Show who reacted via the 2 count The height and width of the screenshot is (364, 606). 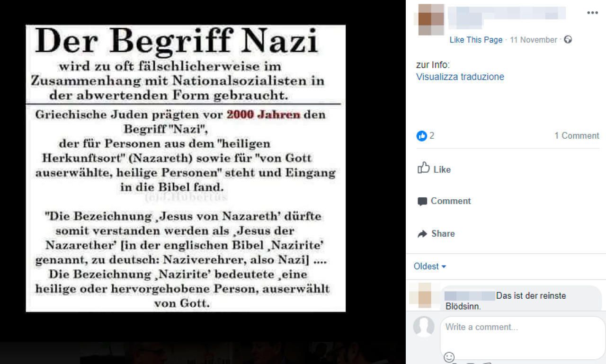432,136
